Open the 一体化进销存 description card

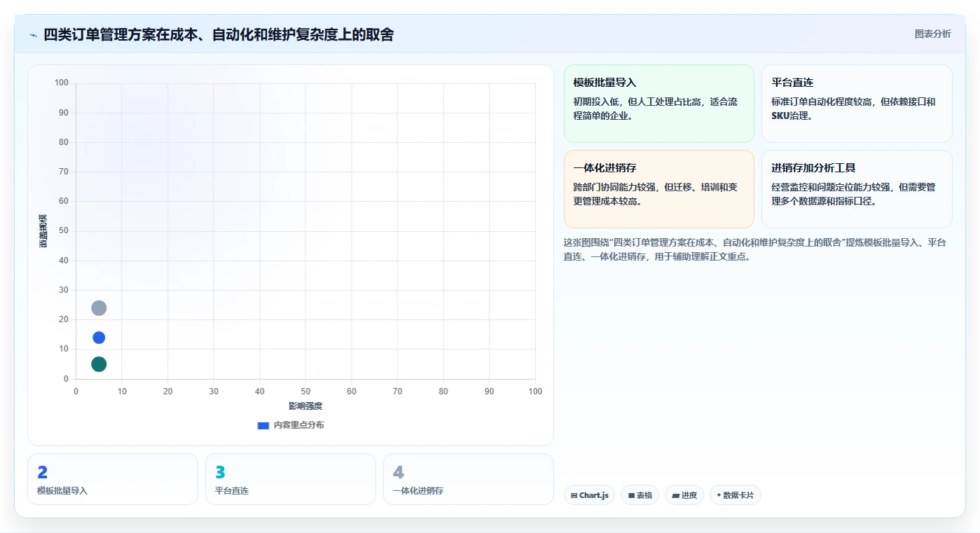658,189
